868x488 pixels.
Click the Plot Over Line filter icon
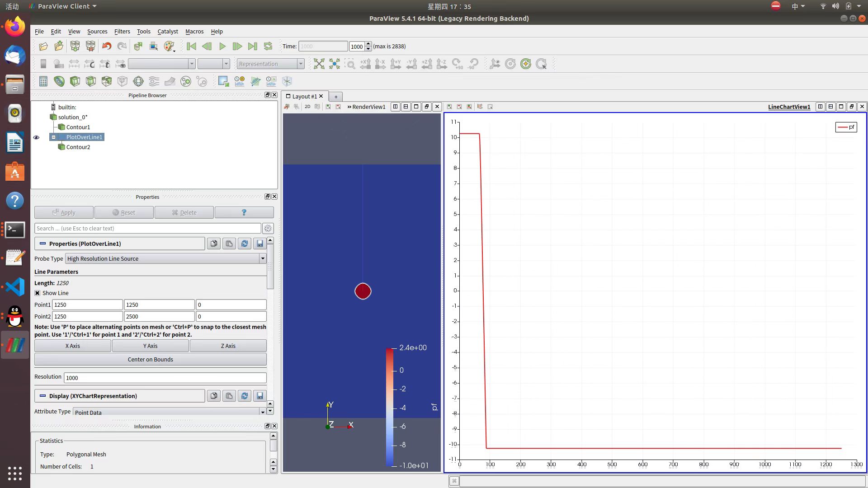point(255,81)
